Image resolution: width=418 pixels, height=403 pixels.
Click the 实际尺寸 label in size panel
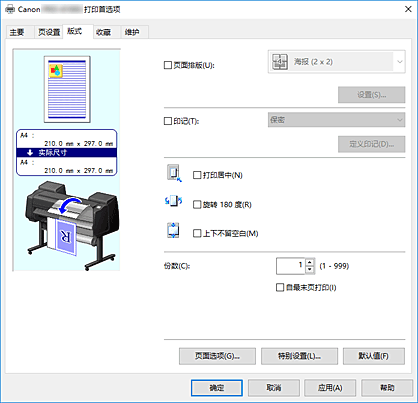pyautogui.click(x=53, y=153)
